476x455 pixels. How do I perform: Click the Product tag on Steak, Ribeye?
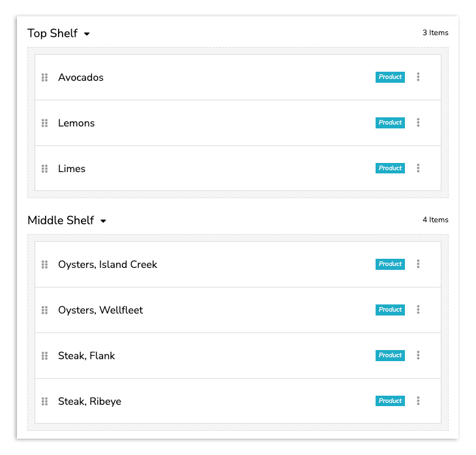tap(390, 401)
